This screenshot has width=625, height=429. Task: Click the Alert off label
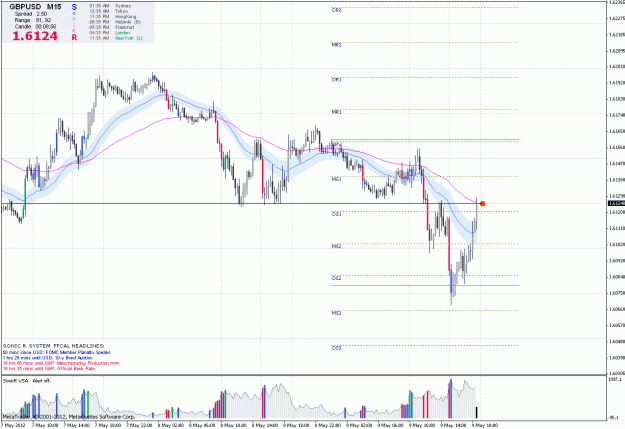(42, 381)
